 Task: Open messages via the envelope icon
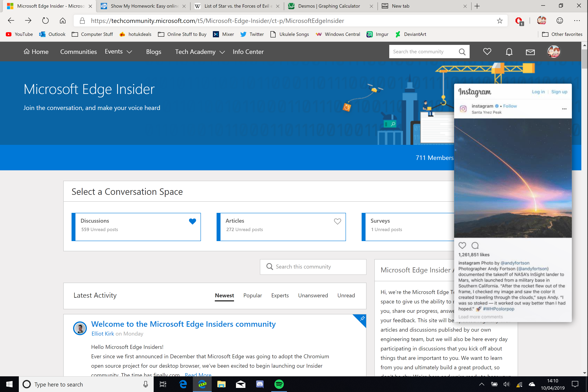tap(530, 52)
